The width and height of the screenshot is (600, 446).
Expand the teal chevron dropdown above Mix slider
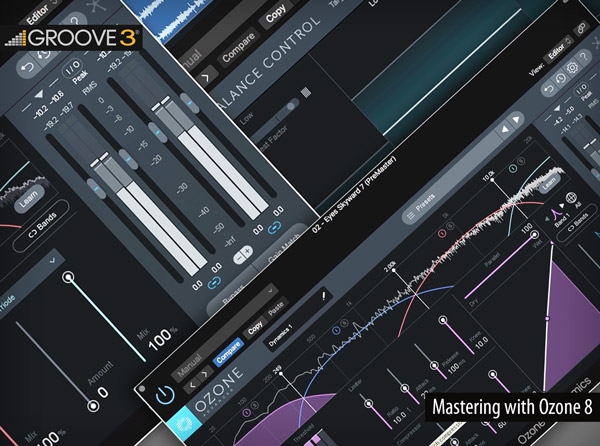(x=52, y=260)
